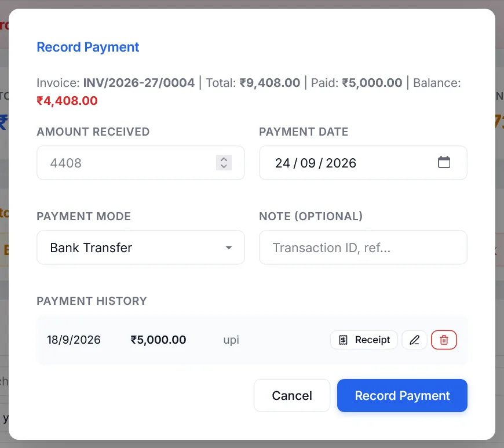
Task: Select the ₹5,000.00 amount in payment history
Action: tap(158, 340)
